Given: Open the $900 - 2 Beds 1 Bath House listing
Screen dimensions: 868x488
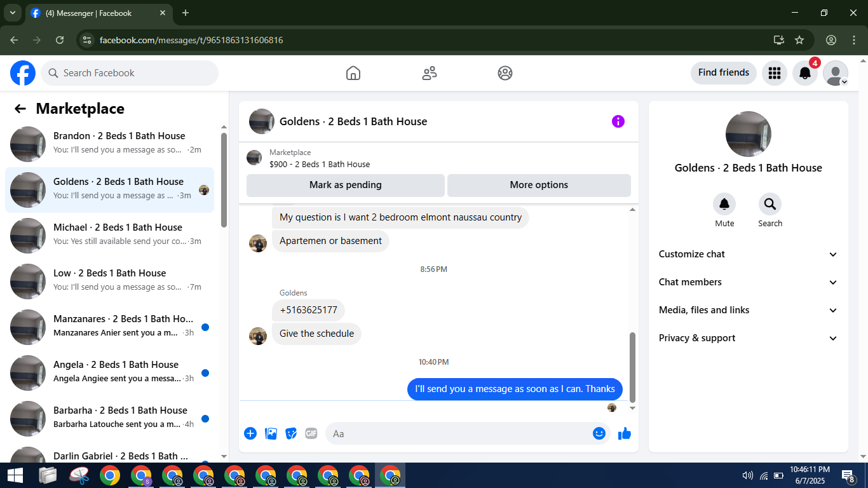Looking at the screenshot, I should [320, 164].
